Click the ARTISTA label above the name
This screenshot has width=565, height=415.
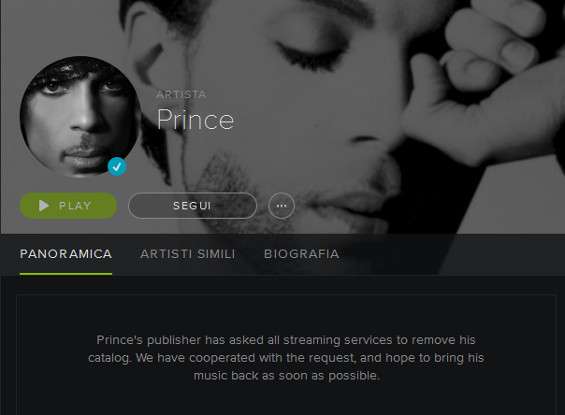click(181, 94)
